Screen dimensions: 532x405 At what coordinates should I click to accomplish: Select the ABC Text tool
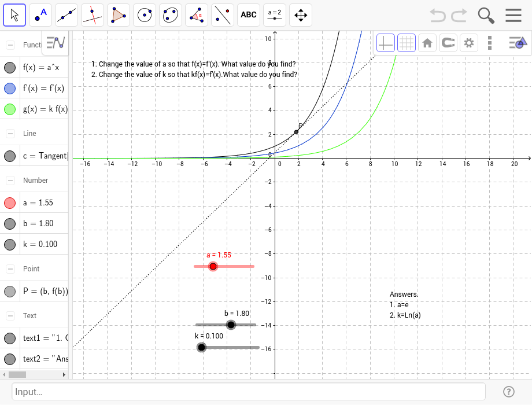[x=248, y=14]
